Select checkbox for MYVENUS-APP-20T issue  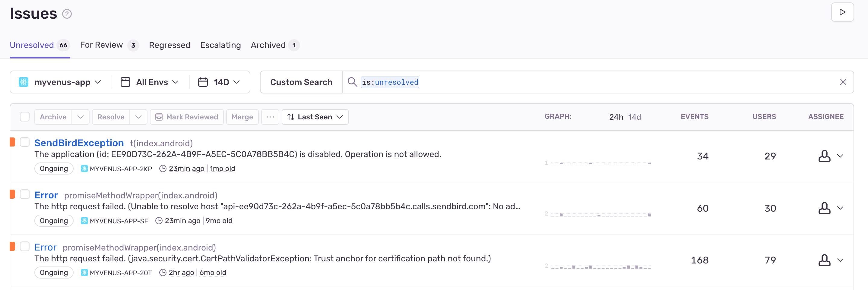[25, 247]
